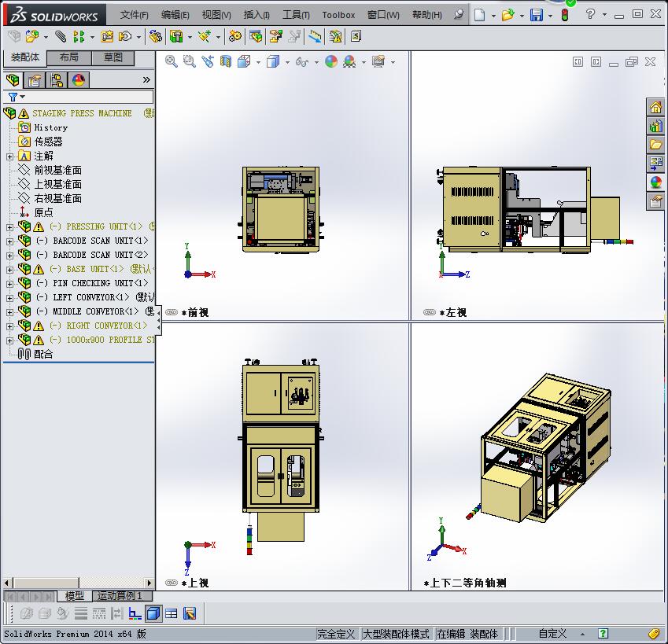The width and height of the screenshot is (668, 644).
Task: Open the Assembly Features tool
Action: coord(176,37)
